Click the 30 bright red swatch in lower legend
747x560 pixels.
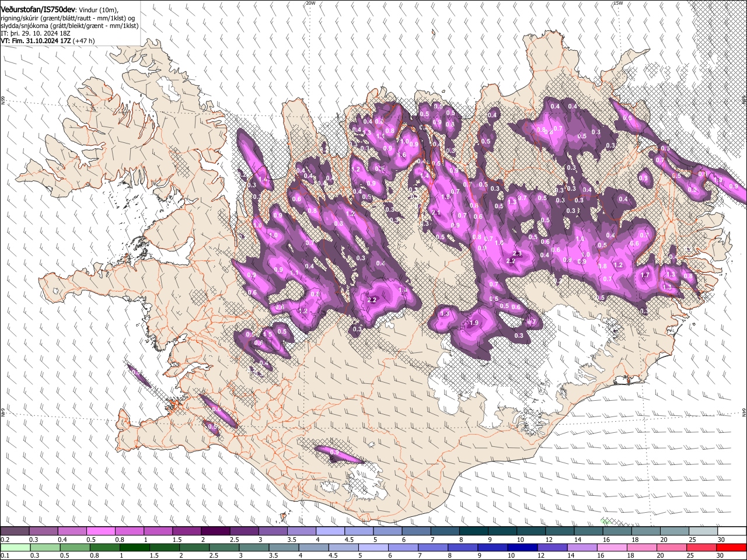tap(732, 547)
